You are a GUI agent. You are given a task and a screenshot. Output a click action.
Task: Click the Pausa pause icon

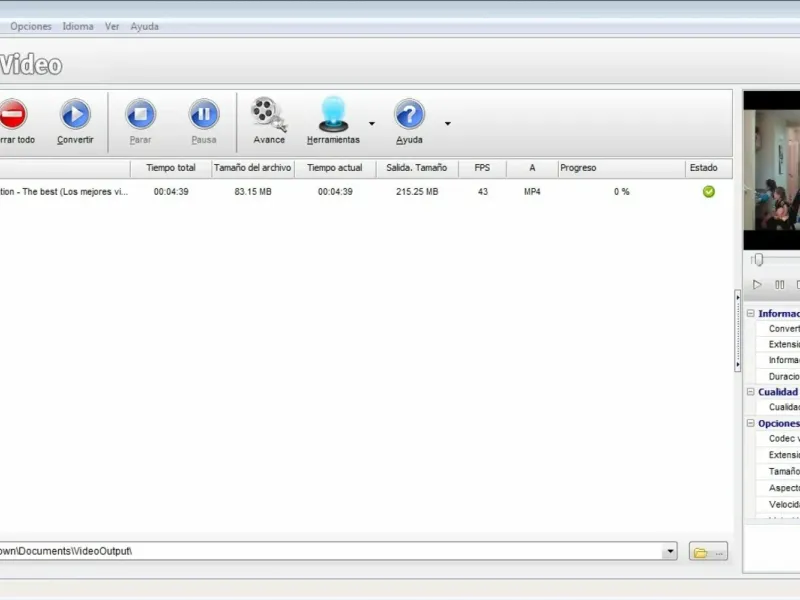coord(204,114)
